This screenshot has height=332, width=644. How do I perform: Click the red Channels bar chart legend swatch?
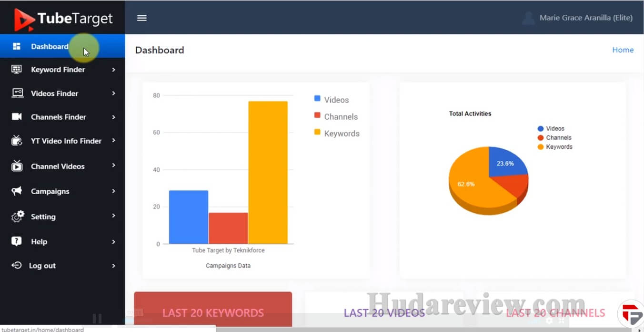[317, 115]
